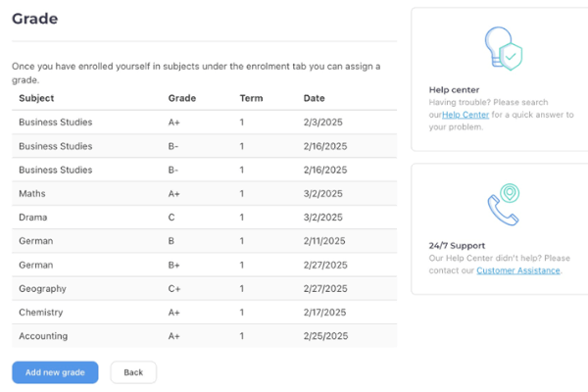Viewport: 588px width, 392px height.
Task: Click the German row graded B+
Action: (x=205, y=265)
